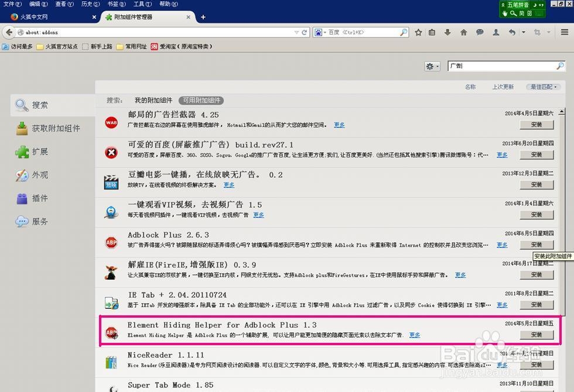Image resolution: width=574 pixels, height=392 pixels.
Task: Sort results by 上次更新
Action: point(503,87)
